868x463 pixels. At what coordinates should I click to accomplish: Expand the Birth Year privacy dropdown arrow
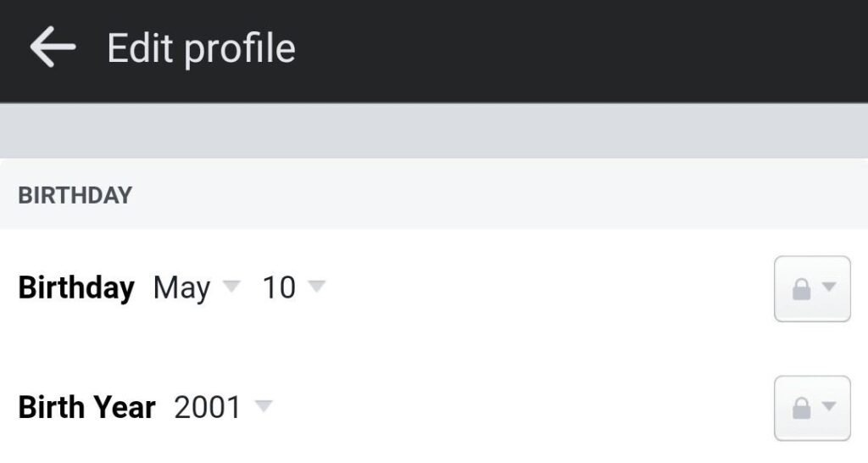829,408
